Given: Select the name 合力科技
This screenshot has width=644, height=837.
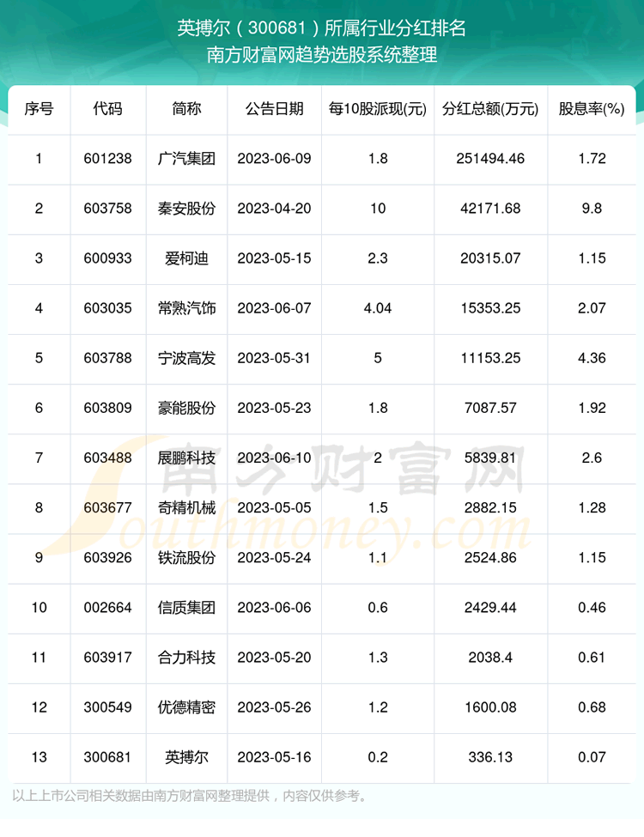Looking at the screenshot, I should click(x=186, y=657).
